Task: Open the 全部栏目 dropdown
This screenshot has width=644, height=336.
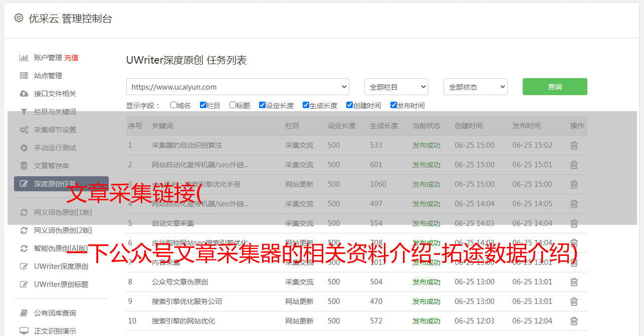Action: 396,87
